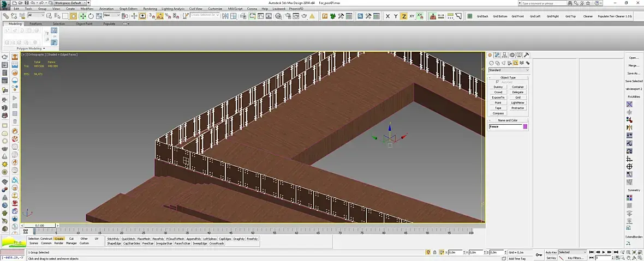The image size is (644, 261).
Task: Open the Rendering menu
Action: 150,9
